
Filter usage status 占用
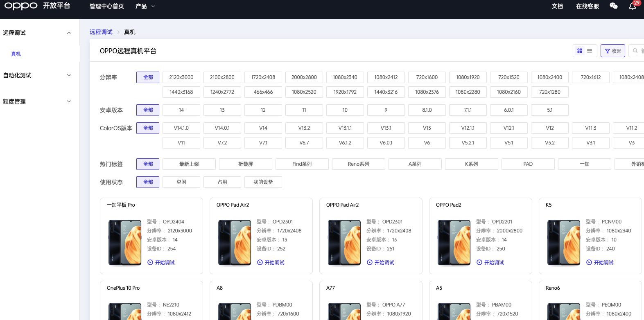point(222,182)
